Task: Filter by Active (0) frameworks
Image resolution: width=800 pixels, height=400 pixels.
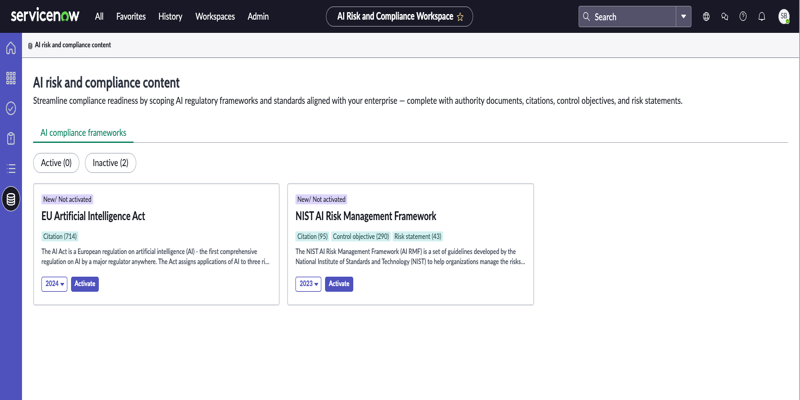Action: pyautogui.click(x=56, y=163)
